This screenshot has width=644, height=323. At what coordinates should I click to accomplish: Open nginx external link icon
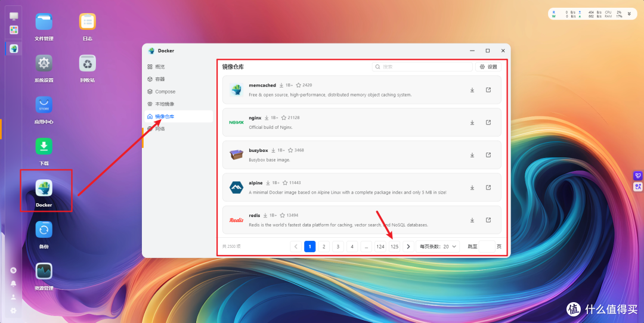coord(488,122)
